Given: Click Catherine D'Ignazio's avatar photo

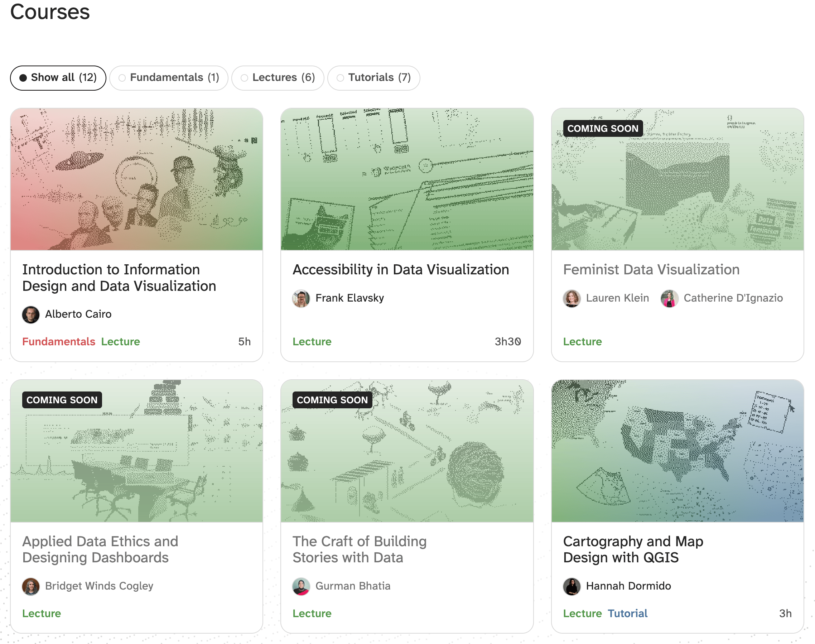Looking at the screenshot, I should (x=670, y=298).
